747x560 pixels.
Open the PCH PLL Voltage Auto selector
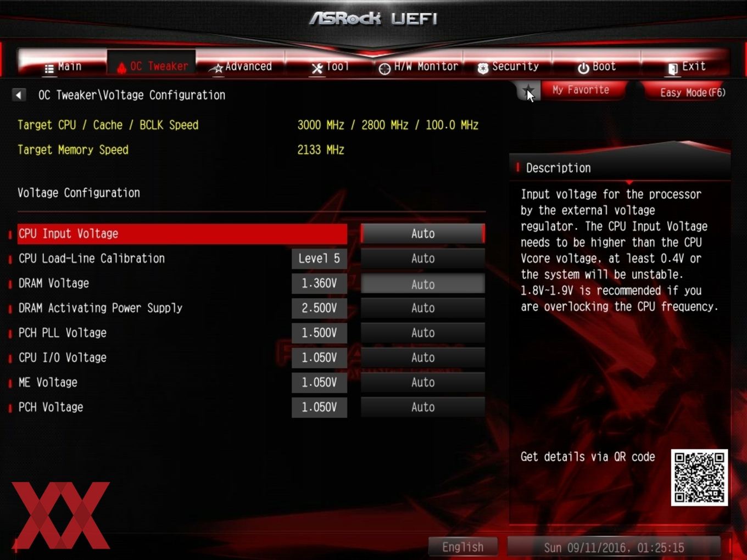pos(423,333)
